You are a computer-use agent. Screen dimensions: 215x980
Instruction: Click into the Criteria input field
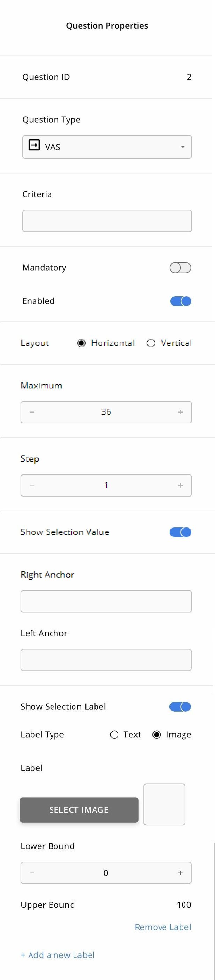[x=107, y=221]
